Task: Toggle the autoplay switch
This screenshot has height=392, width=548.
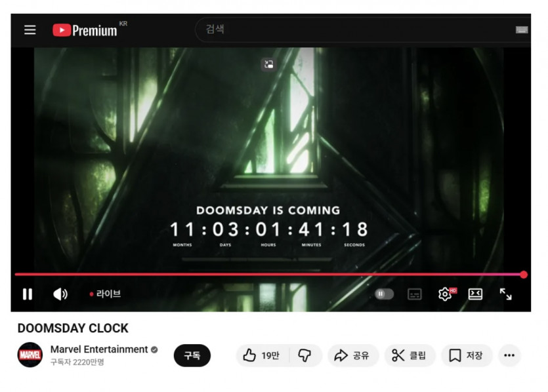Action: point(384,294)
